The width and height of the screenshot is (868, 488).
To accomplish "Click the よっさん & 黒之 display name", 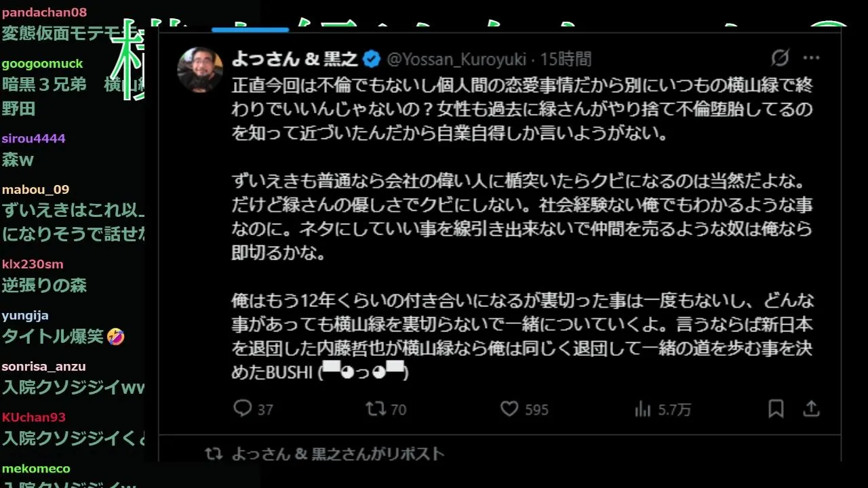I will pyautogui.click(x=295, y=59).
